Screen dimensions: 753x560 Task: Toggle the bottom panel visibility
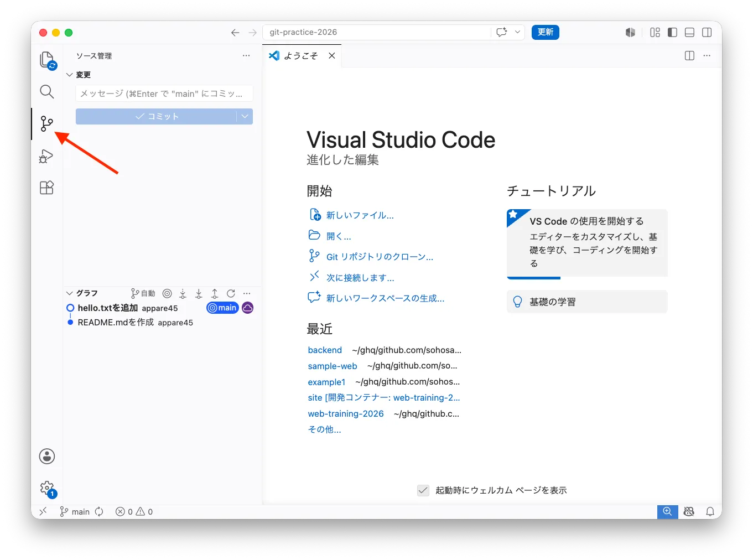689,33
